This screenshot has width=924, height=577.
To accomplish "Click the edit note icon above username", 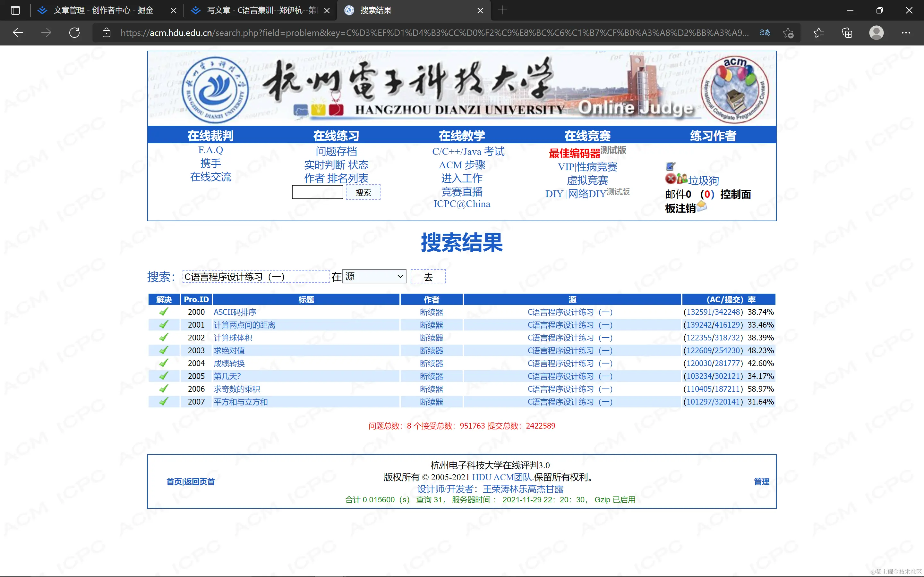I will click(671, 166).
